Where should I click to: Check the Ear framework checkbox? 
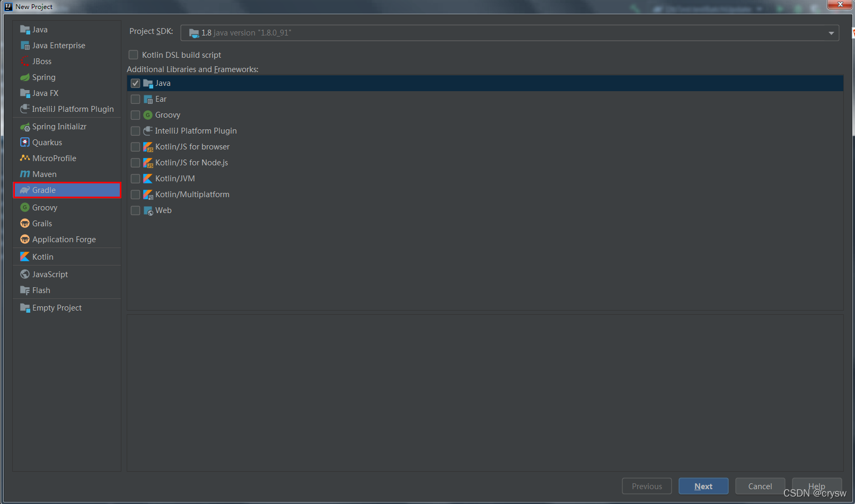(136, 99)
